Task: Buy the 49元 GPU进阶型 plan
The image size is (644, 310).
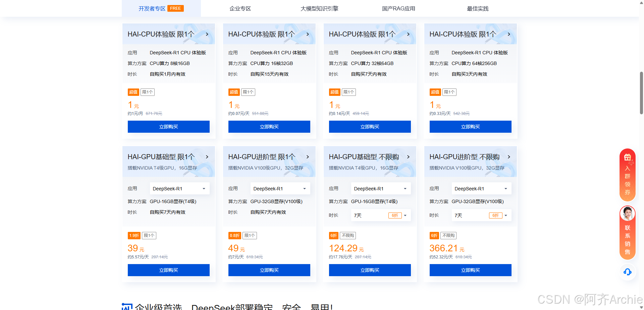Action: point(269,270)
